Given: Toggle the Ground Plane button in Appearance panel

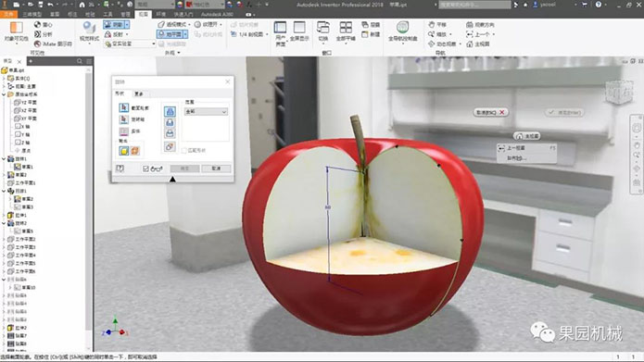Looking at the screenshot, I should (170, 34).
